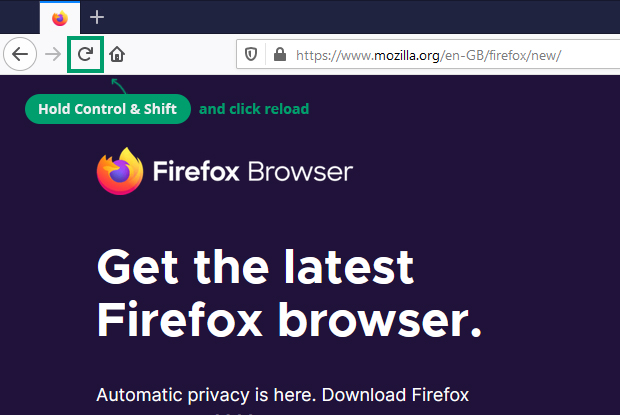
Task: Click the 'and click reload' green text
Action: click(x=254, y=109)
